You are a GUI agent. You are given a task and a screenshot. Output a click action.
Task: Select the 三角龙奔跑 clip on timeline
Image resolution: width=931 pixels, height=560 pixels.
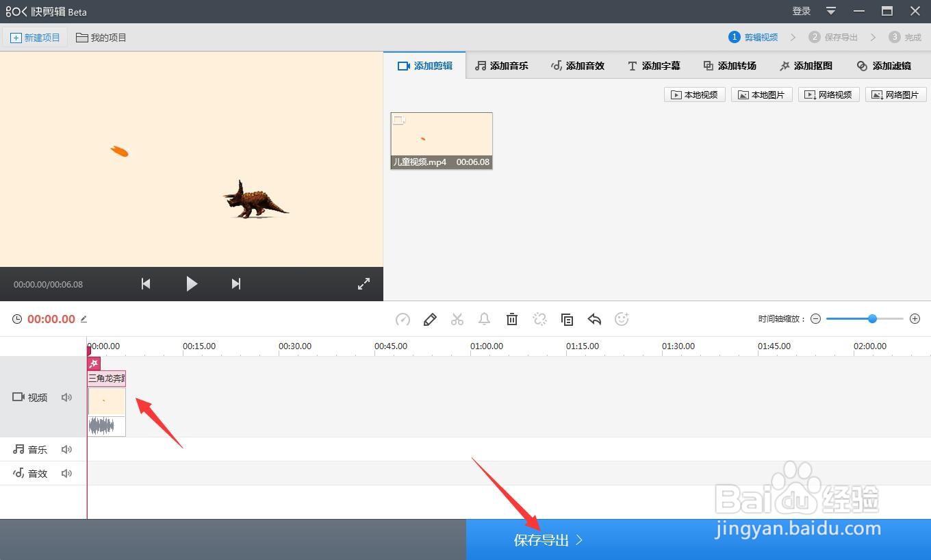107,378
